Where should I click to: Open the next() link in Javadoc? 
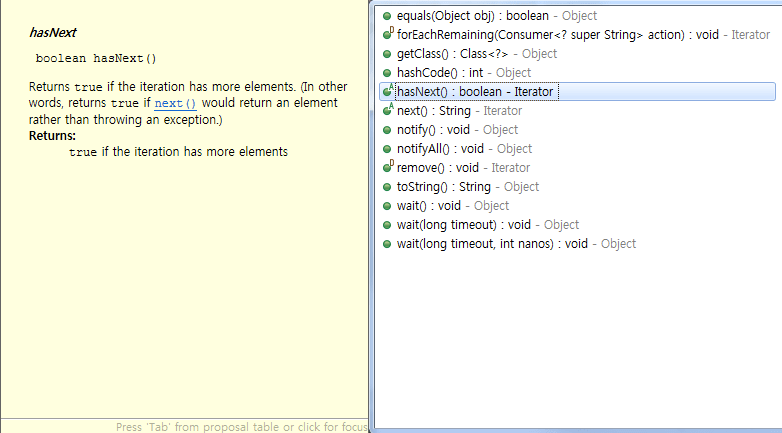pyautogui.click(x=176, y=104)
